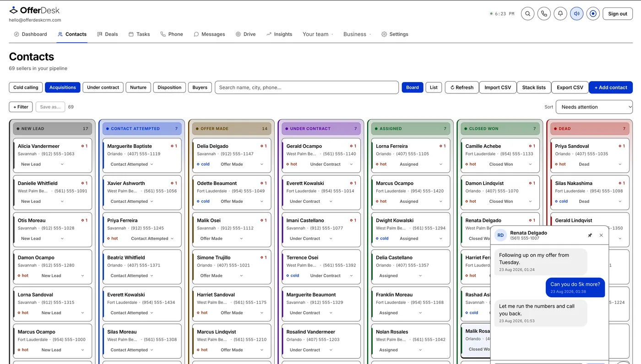Focus the contact search field
The width and height of the screenshot is (641, 364).
[x=307, y=87]
